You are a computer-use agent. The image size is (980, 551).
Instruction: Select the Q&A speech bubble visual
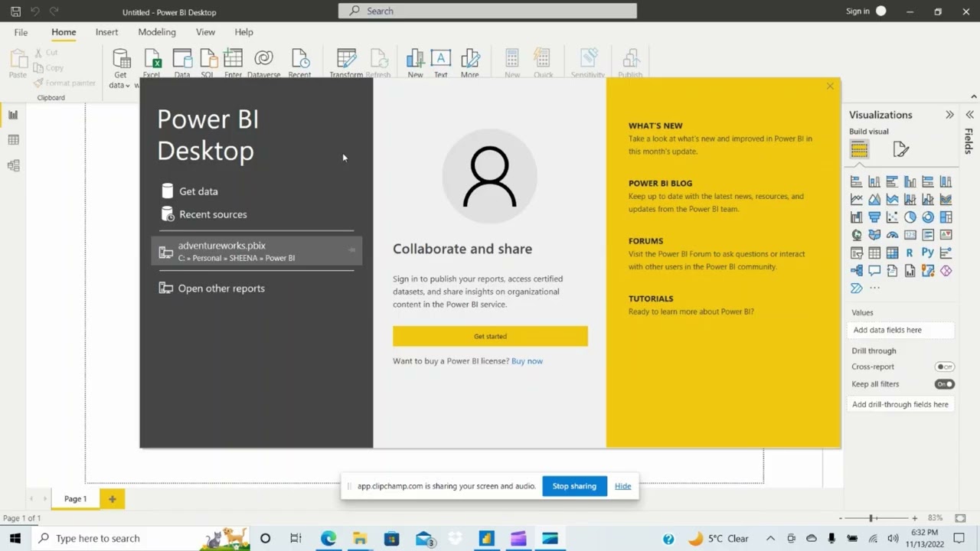(x=874, y=270)
